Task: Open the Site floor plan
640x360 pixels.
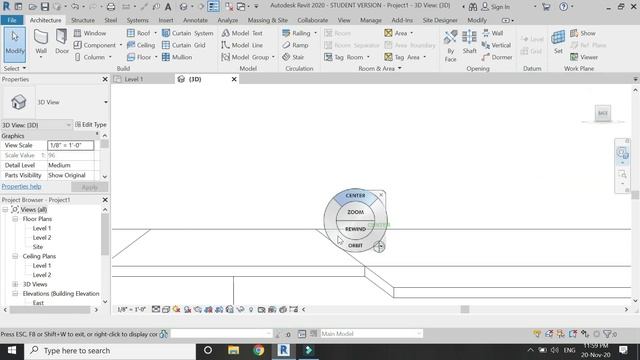Action: (38, 247)
